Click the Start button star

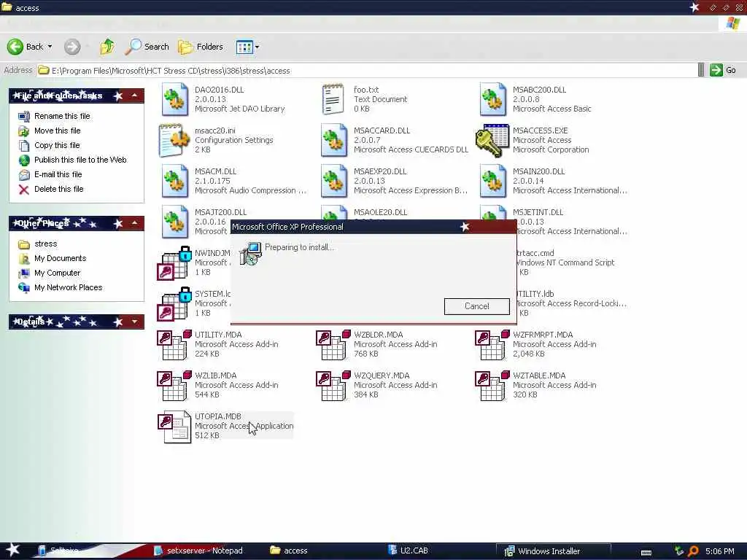(13, 550)
